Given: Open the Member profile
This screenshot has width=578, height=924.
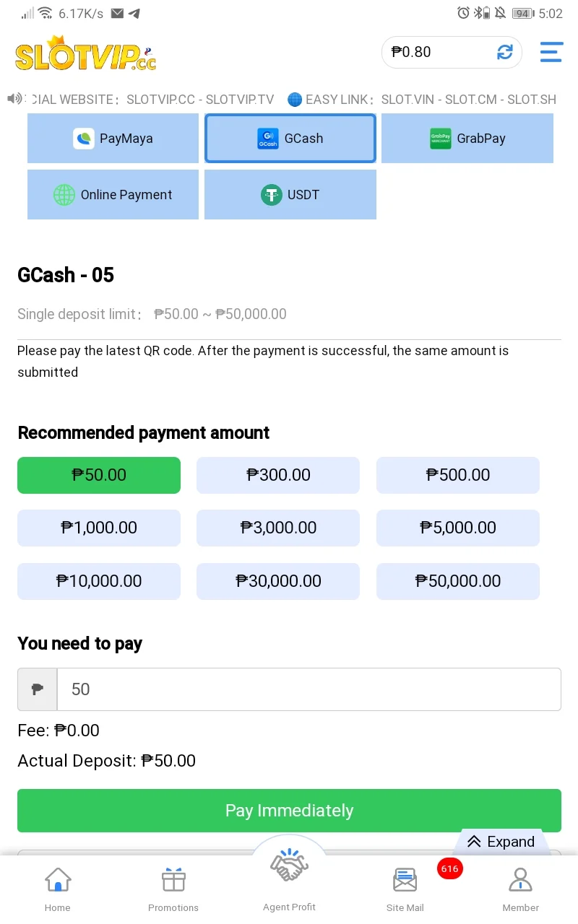Looking at the screenshot, I should tap(520, 889).
